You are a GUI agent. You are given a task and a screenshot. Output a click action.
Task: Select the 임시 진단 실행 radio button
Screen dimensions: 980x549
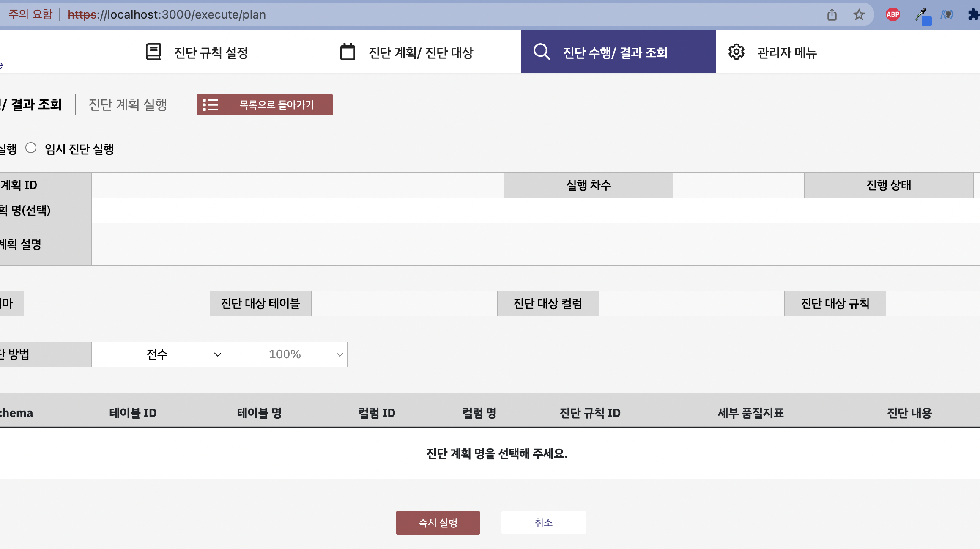coord(31,148)
